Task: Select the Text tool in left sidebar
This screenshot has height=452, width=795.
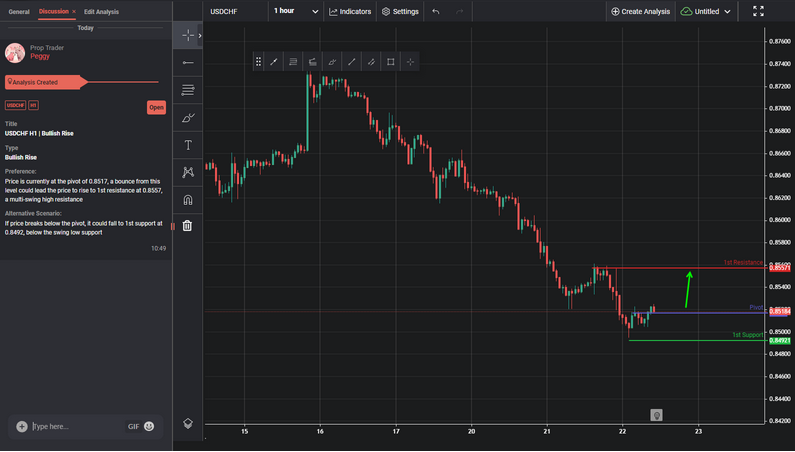Action: coord(188,145)
